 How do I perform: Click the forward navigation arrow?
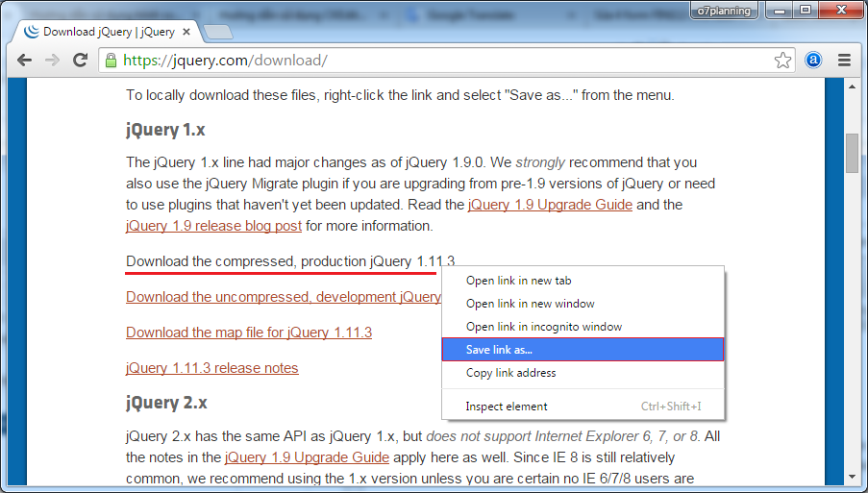pyautogui.click(x=53, y=60)
